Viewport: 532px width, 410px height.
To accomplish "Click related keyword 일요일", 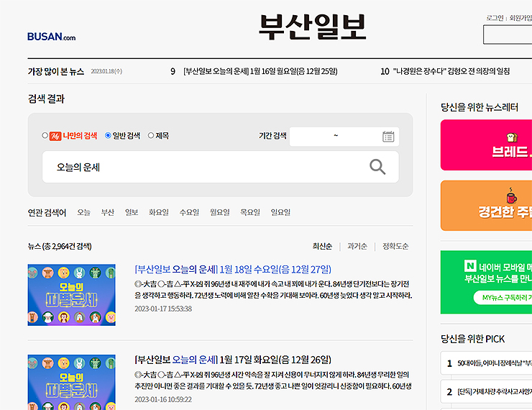I will [x=280, y=212].
